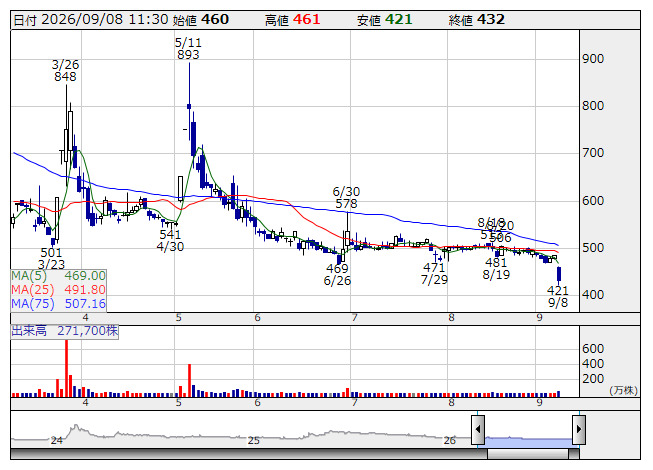Viewport: 653px width, 470px height.
Task: Click the 900 price axis label
Action: click(593, 59)
